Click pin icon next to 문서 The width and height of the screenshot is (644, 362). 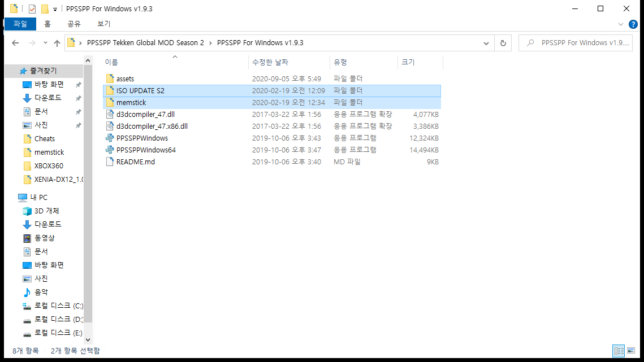coord(78,112)
